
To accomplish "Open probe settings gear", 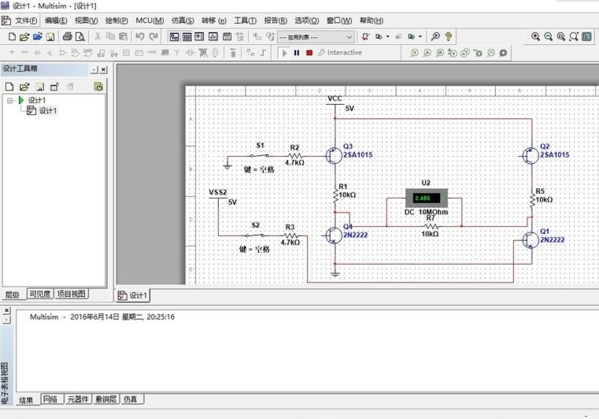I will [x=503, y=53].
